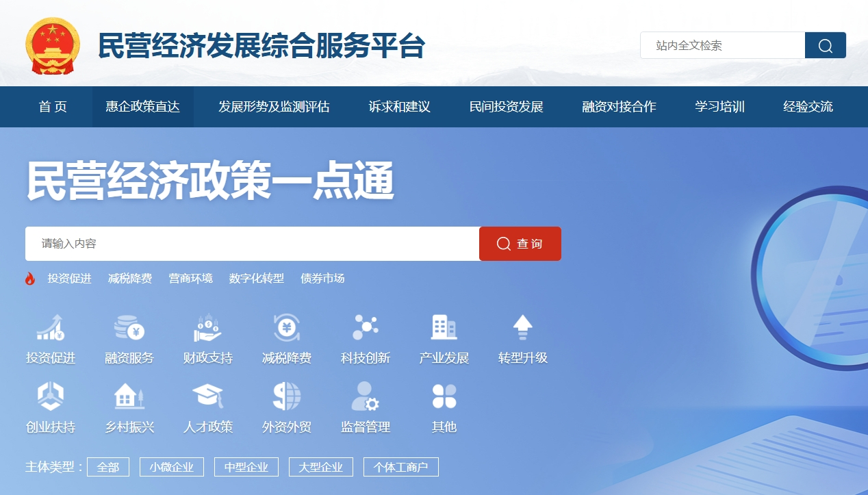Screen dimensions: 868x495
Task: Select the 人才政策 graduation cap icon
Action: (208, 396)
